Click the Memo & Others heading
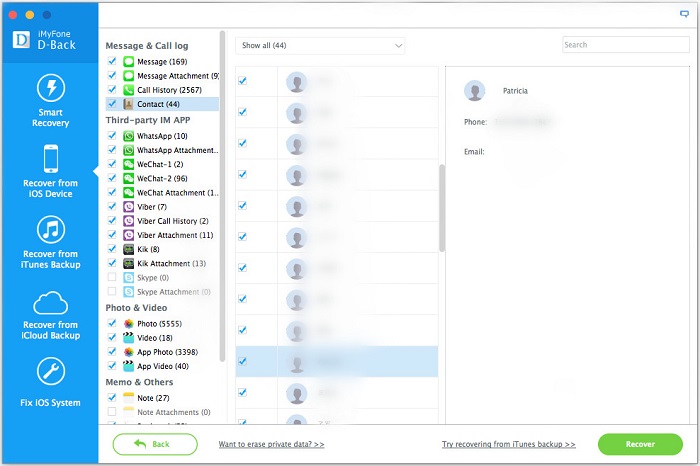This screenshot has width=700, height=466. pyautogui.click(x=139, y=382)
